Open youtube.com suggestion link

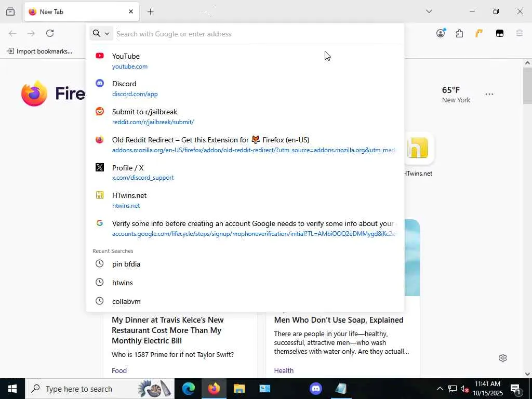pos(129,66)
